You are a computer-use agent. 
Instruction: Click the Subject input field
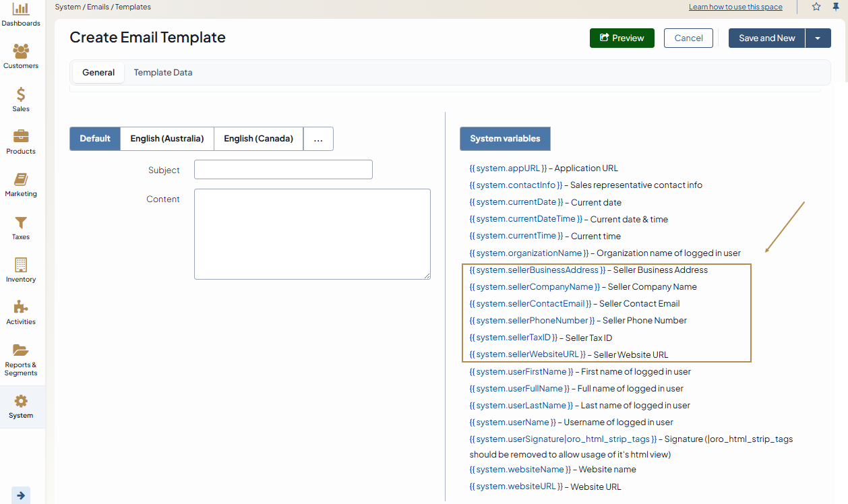click(283, 170)
